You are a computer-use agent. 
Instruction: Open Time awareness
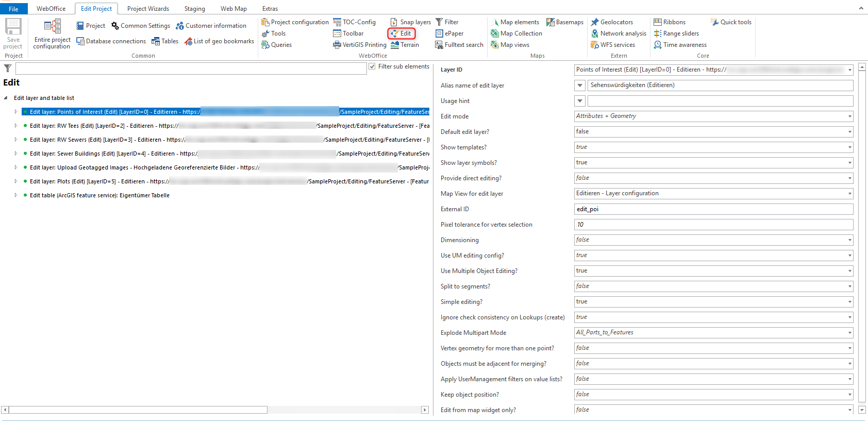coord(680,45)
